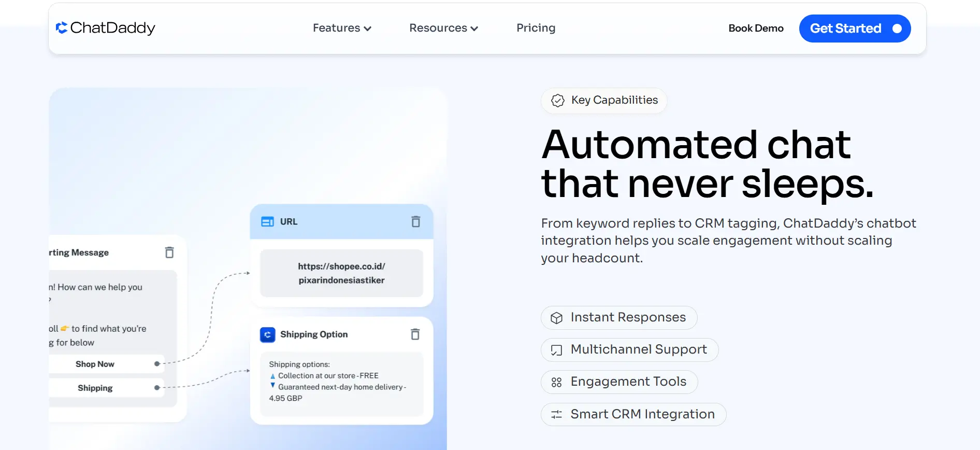Select the Shipping option button

click(x=95, y=388)
